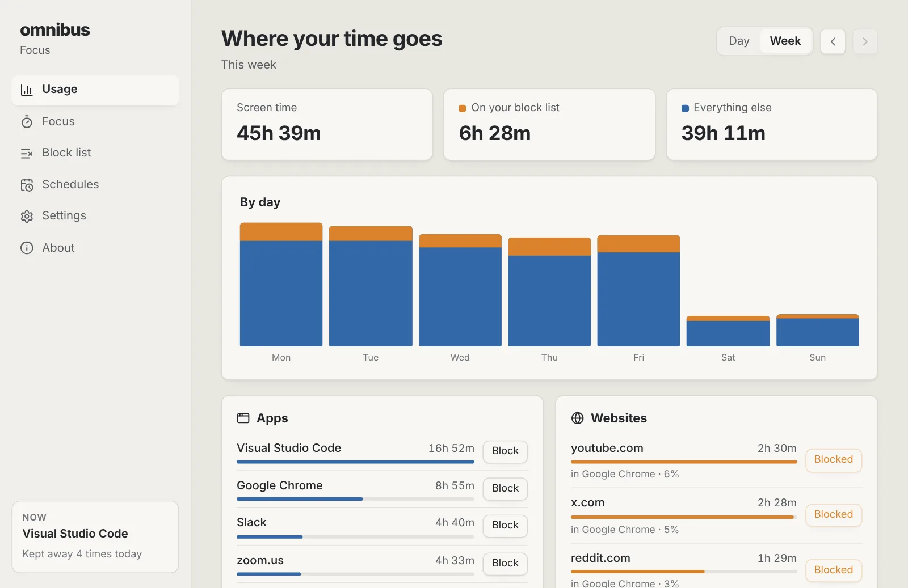Click the Apps window icon

point(243,418)
